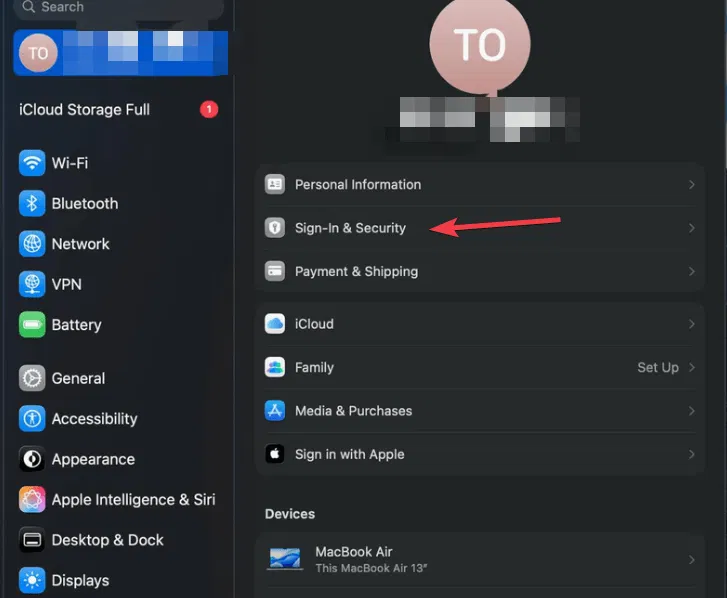The image size is (727, 598).
Task: Click the VPN icon in sidebar
Action: click(32, 284)
